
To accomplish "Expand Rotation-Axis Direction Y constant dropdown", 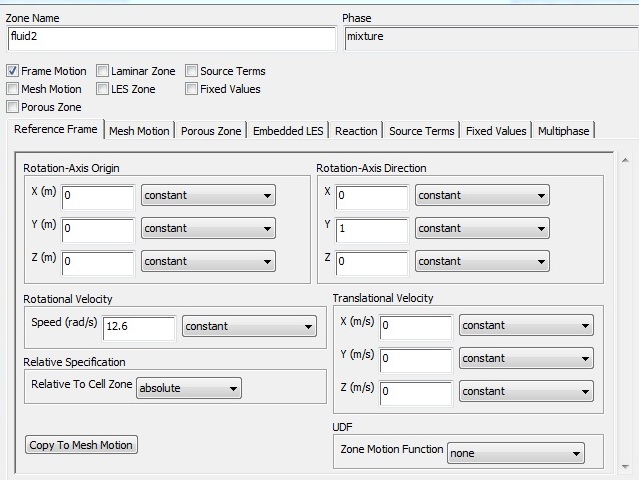I will coord(482,228).
